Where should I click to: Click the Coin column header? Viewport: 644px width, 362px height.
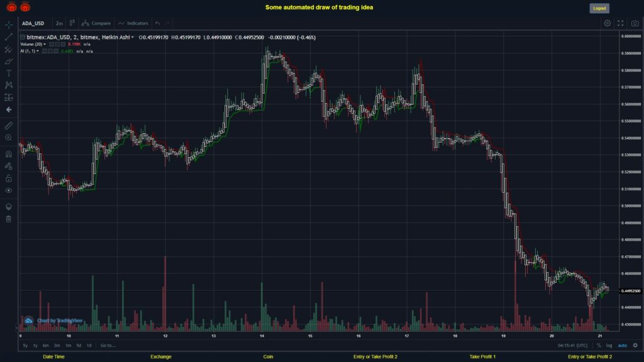tap(268, 357)
